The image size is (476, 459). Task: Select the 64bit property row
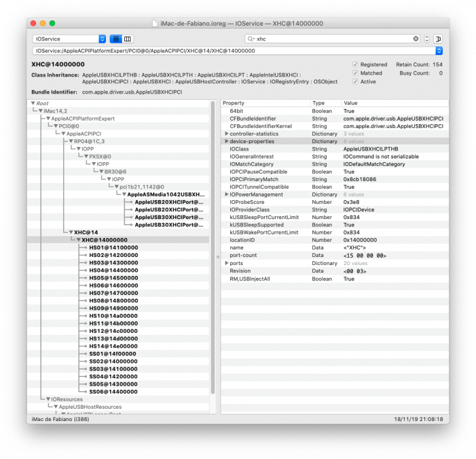point(335,111)
